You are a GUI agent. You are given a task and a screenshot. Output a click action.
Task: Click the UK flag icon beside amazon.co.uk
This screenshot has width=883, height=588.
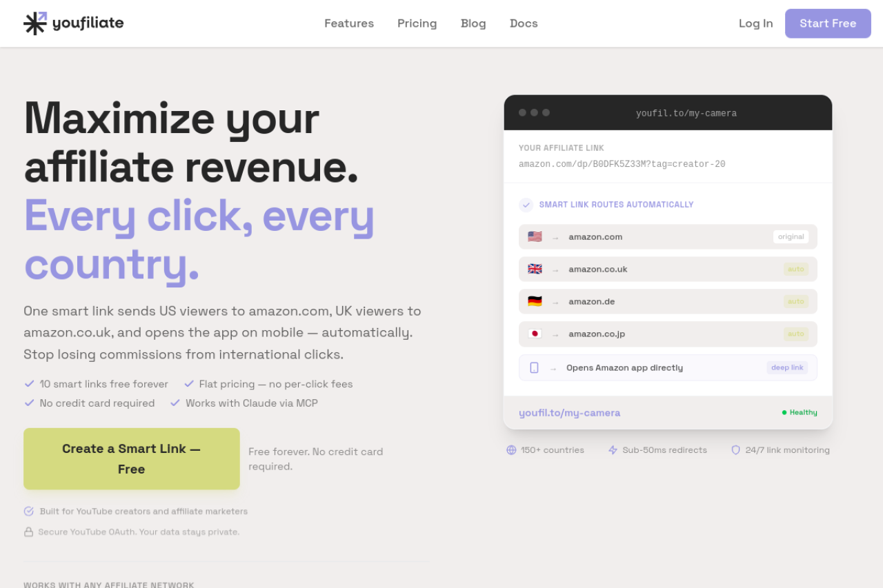(x=535, y=270)
